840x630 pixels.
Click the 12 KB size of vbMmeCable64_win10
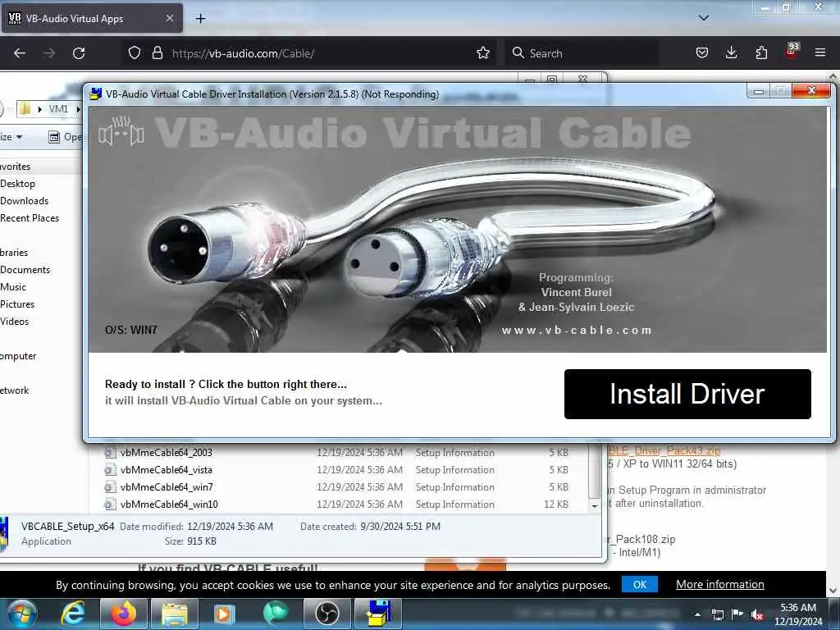pos(556,504)
